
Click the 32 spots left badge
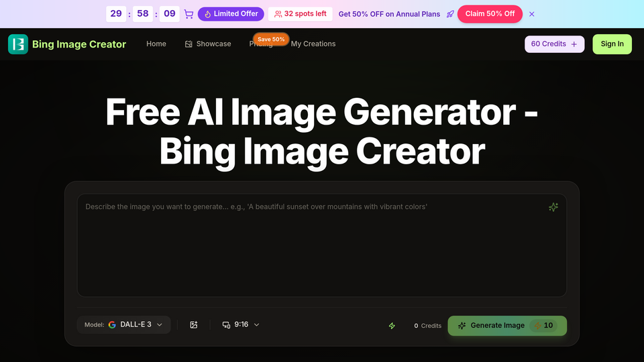301,14
